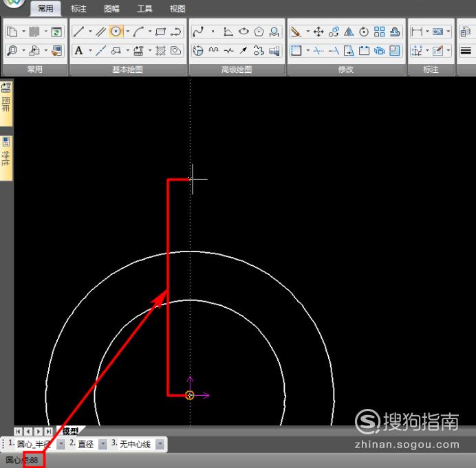Switch to the 工具 ribbon tab
The height and width of the screenshot is (468, 476).
144,8
